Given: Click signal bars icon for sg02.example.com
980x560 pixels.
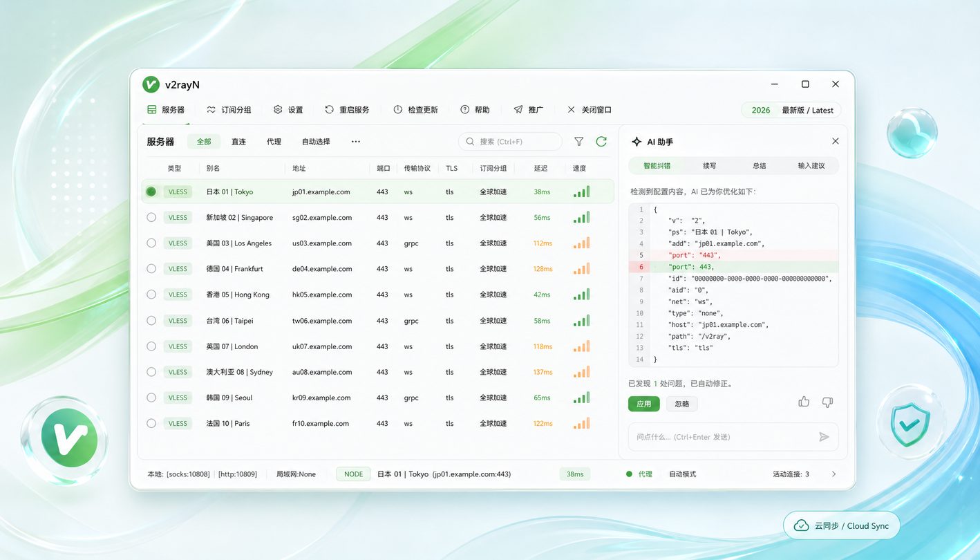Looking at the screenshot, I should click(581, 217).
